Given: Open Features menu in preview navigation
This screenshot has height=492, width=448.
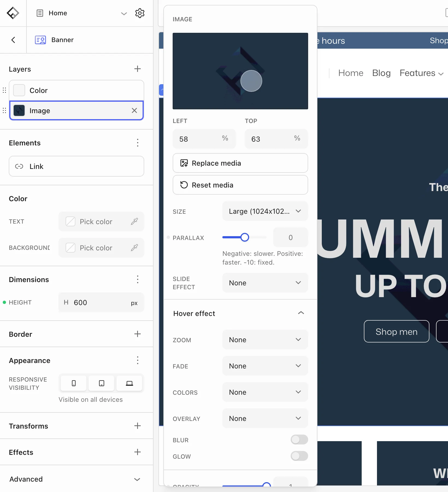Looking at the screenshot, I should coord(422,73).
